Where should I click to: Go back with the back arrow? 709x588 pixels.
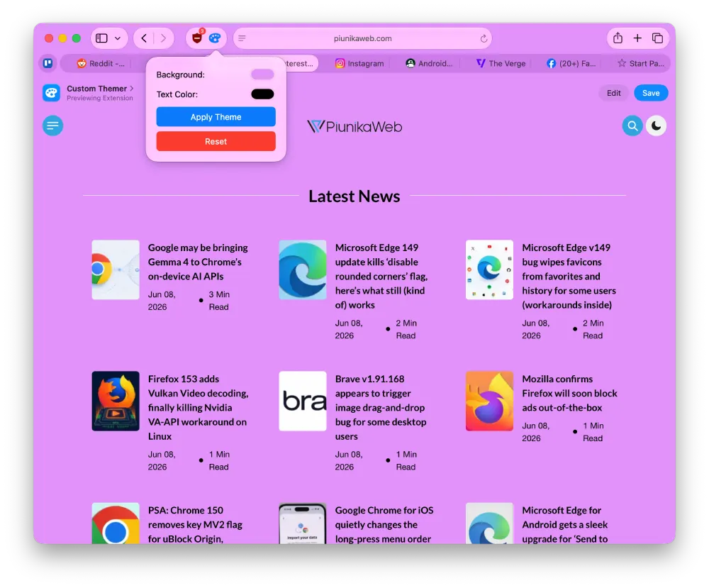pos(144,38)
